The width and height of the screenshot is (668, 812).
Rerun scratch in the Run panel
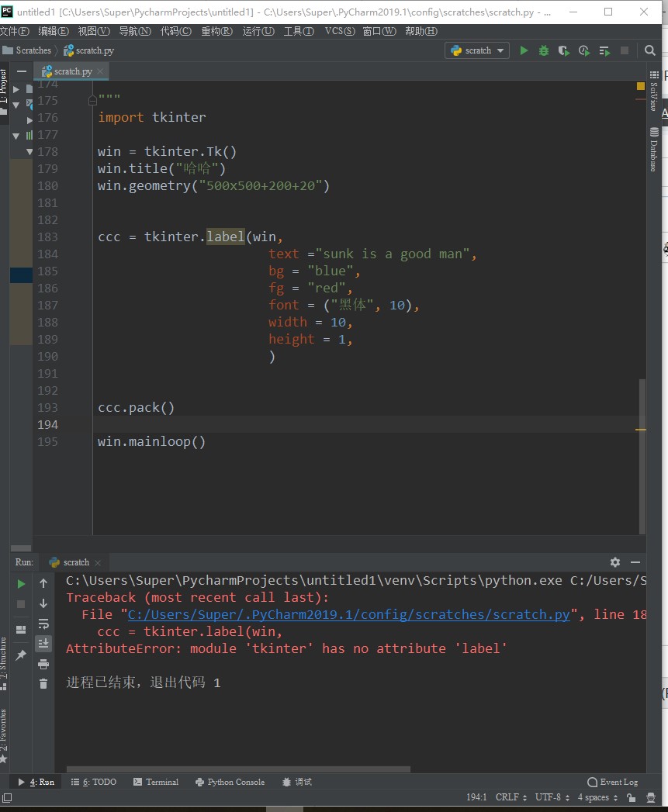(21, 584)
